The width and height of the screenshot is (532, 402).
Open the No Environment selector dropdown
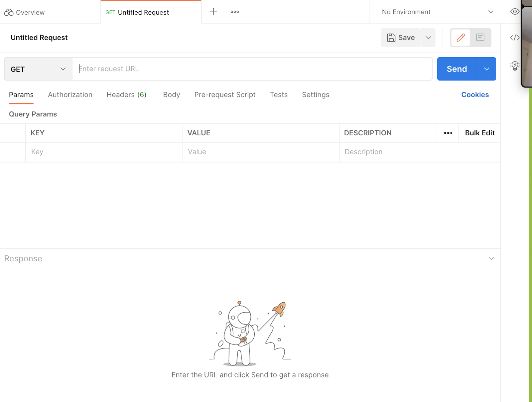click(x=437, y=12)
